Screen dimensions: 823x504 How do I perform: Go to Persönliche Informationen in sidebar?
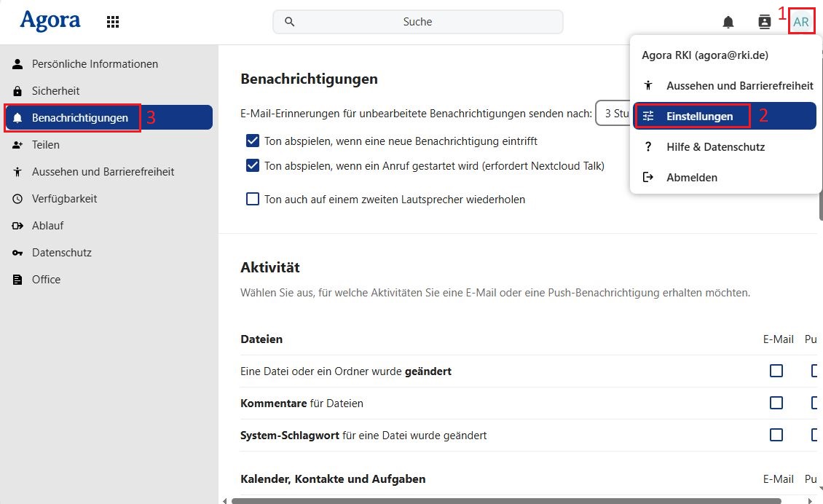(x=95, y=64)
